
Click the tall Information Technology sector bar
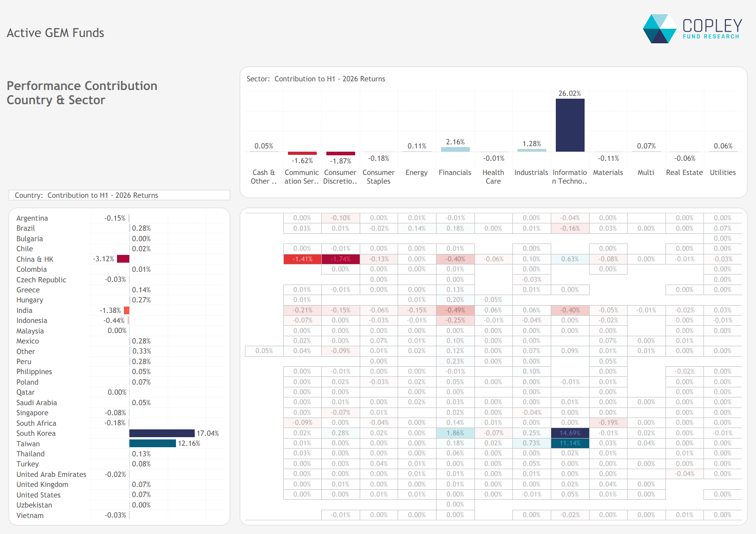tap(570, 125)
